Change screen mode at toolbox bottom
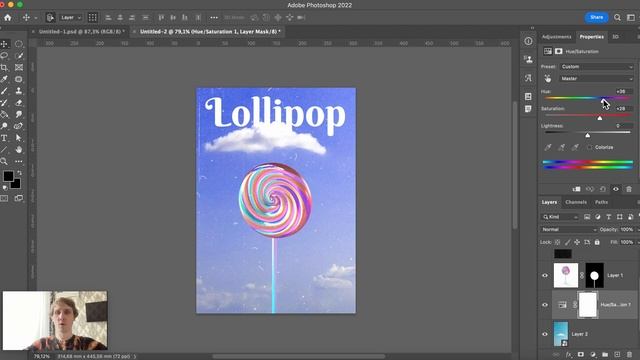640x360 pixels. pyautogui.click(x=19, y=198)
